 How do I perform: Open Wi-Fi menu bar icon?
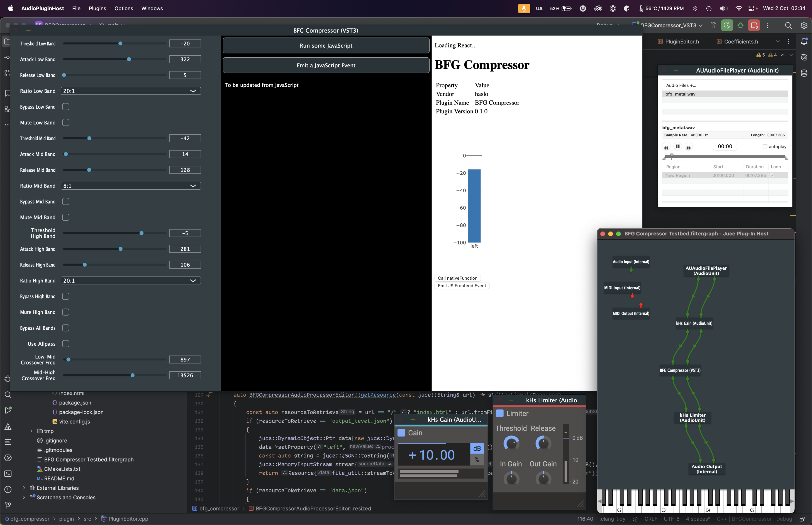point(738,8)
